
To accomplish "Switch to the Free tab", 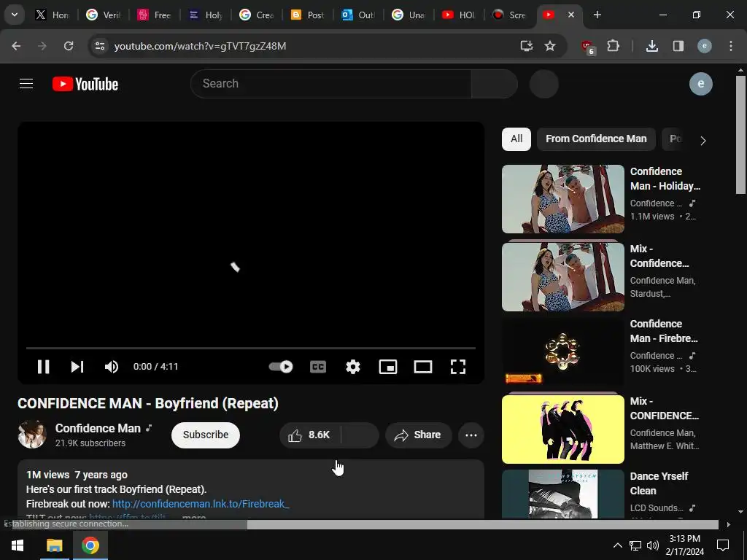I will [x=155, y=15].
